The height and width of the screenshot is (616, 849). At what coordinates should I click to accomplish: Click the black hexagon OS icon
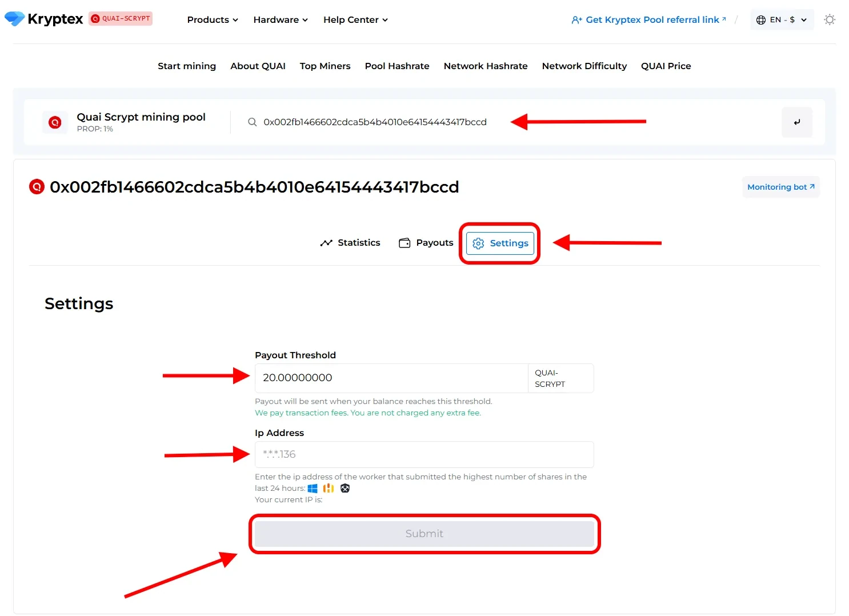click(345, 488)
